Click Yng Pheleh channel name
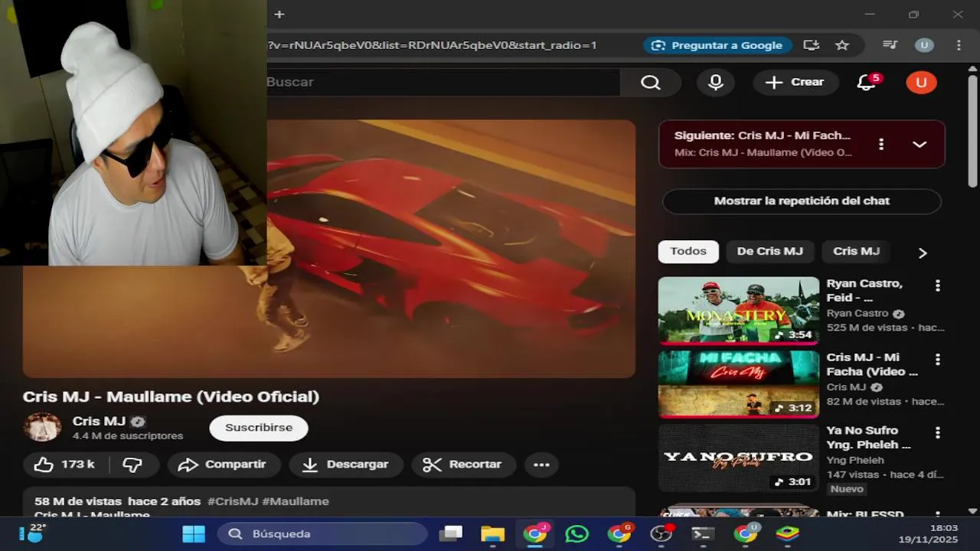 855,461
